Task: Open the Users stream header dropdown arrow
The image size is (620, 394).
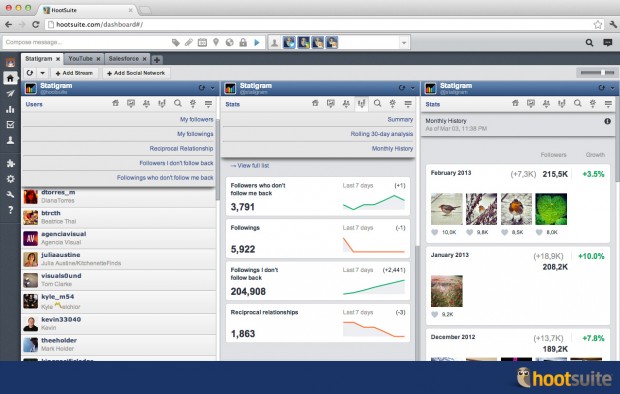Action: pos(212,88)
